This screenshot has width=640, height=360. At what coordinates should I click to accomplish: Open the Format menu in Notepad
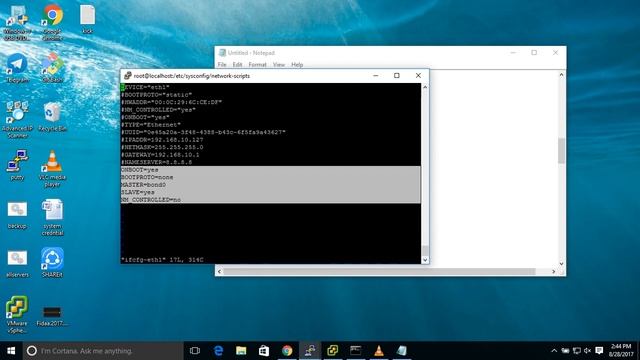click(258, 64)
